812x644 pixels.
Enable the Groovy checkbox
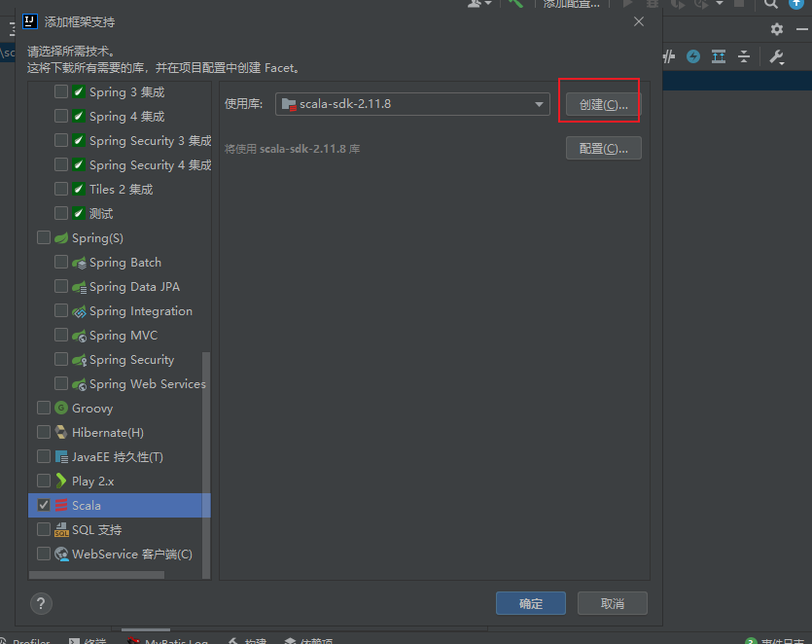point(44,409)
